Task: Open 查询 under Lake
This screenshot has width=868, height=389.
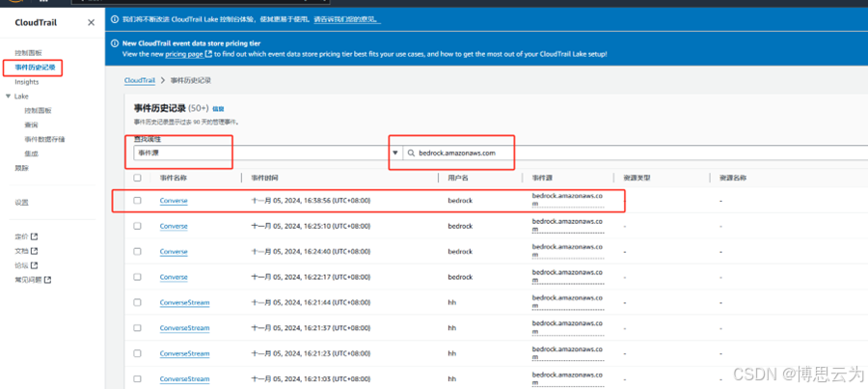Action: [31, 125]
